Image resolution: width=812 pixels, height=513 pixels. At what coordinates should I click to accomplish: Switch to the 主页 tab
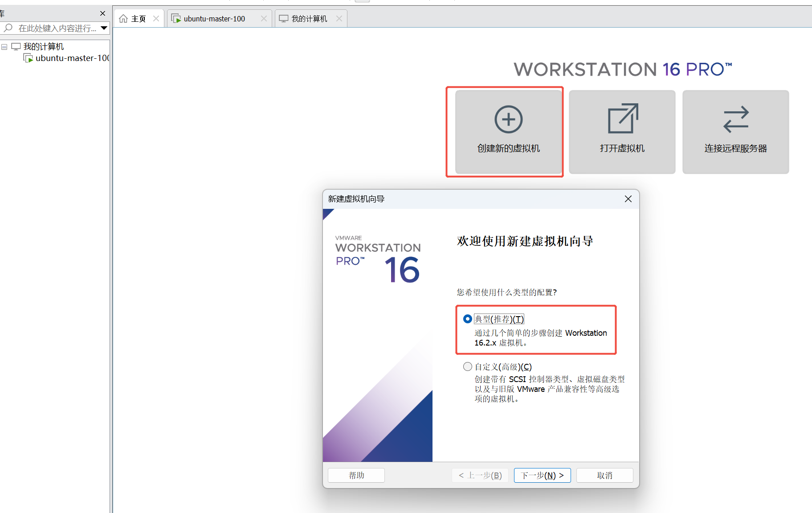point(139,19)
